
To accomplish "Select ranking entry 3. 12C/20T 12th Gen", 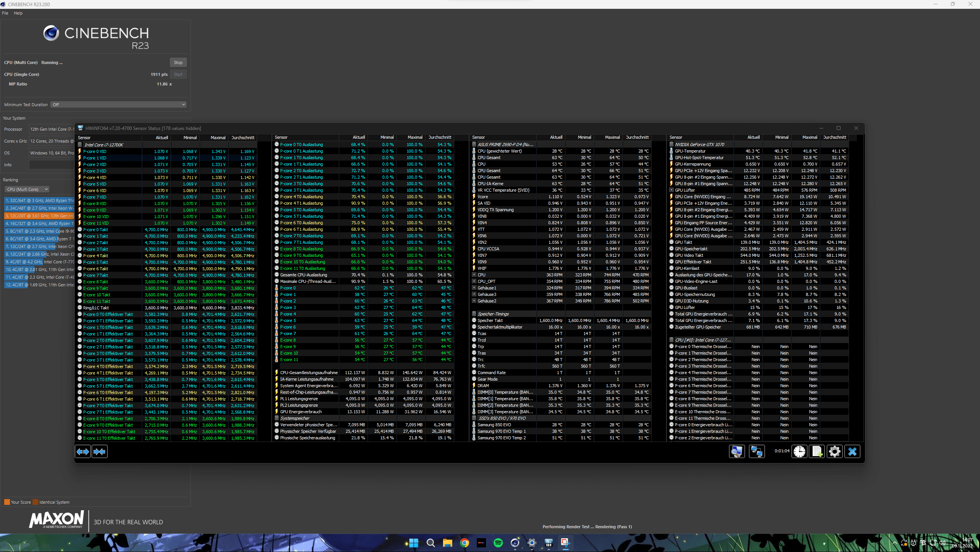I will [x=39, y=216].
